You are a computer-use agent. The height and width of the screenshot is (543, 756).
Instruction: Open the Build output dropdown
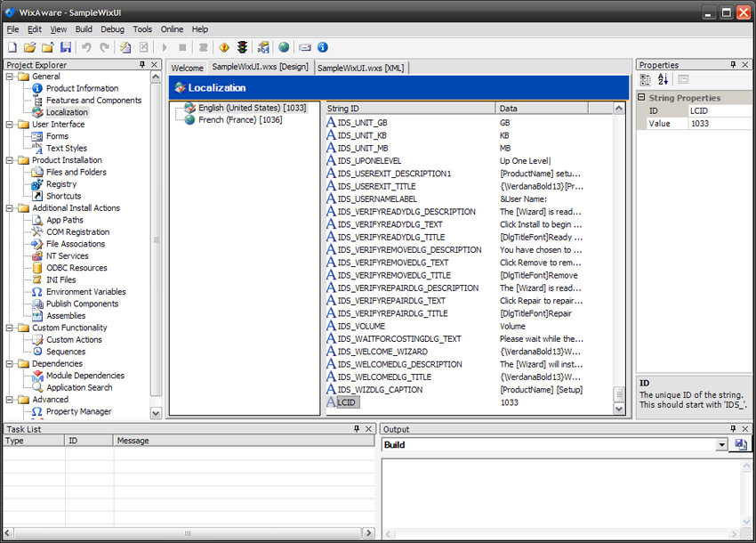click(x=721, y=445)
